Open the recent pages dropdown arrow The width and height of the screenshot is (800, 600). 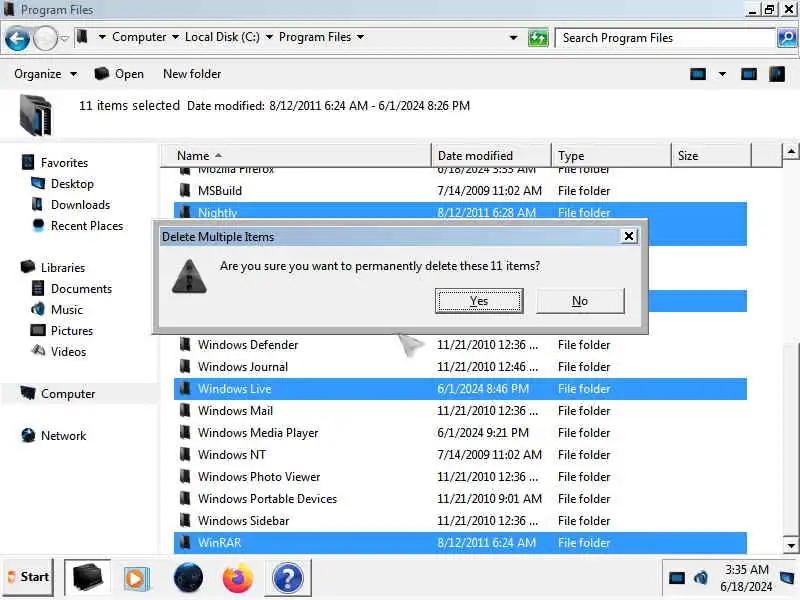(64, 38)
